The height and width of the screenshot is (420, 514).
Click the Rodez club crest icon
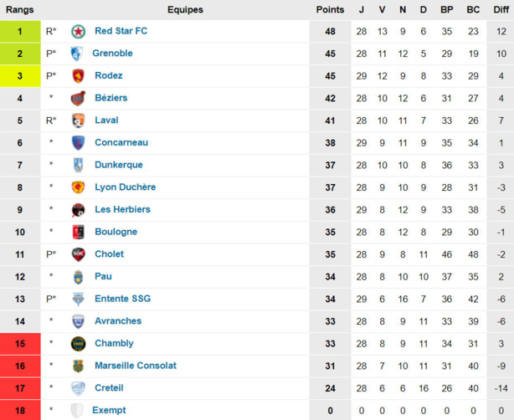[78, 76]
